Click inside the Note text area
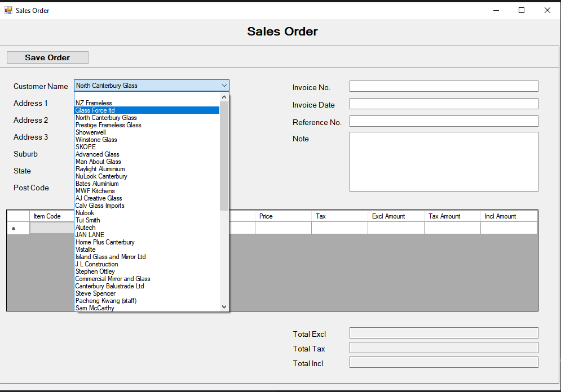 tap(443, 161)
